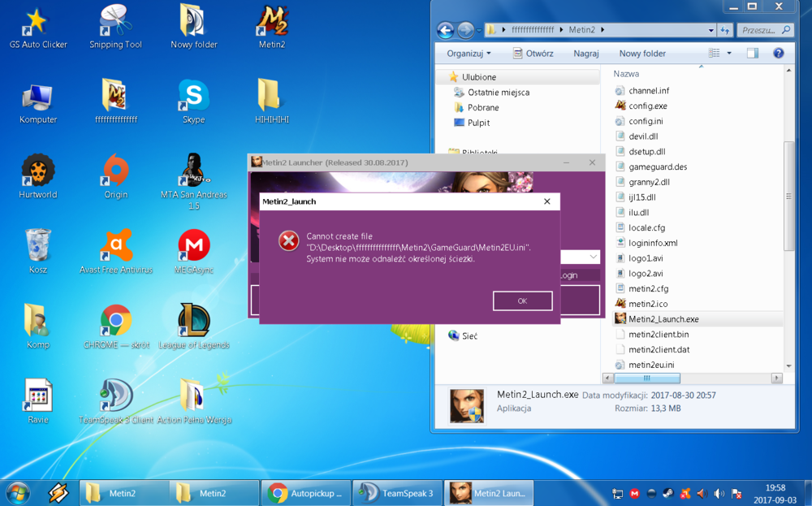Toggle the Explorer preview pane icon
The width and height of the screenshot is (812, 506).
pos(753,53)
